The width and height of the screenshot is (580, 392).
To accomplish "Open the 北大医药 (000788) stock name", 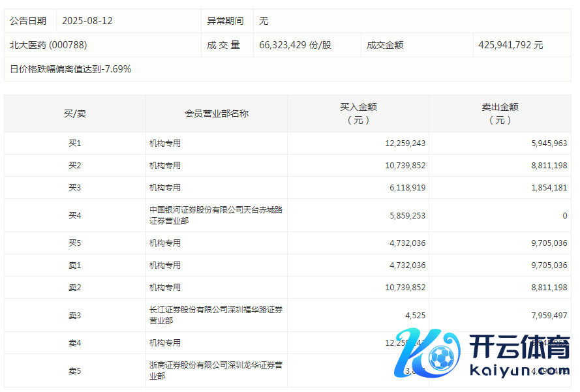I will point(48,45).
